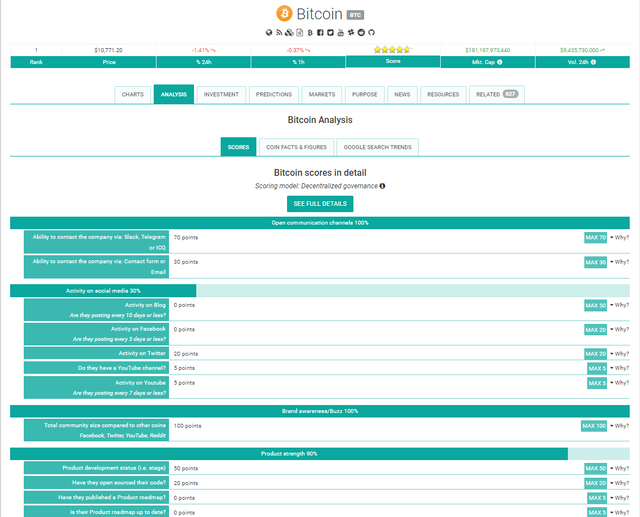Open the RSS feed icon

click(279, 33)
